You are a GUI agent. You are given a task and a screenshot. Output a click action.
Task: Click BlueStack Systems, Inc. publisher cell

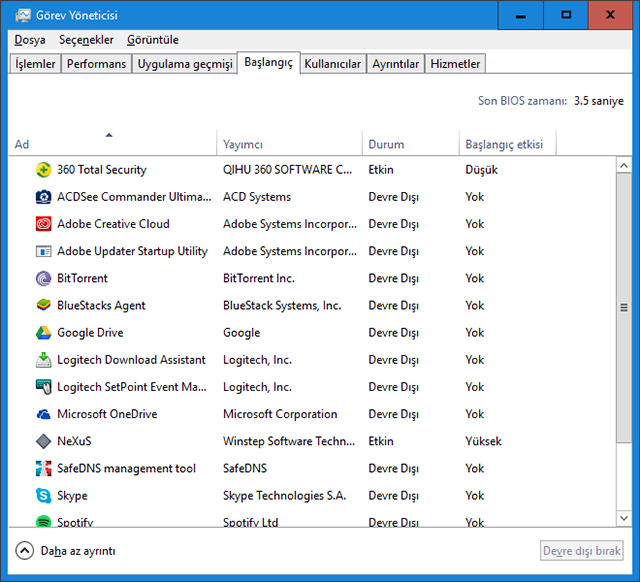[x=282, y=305]
